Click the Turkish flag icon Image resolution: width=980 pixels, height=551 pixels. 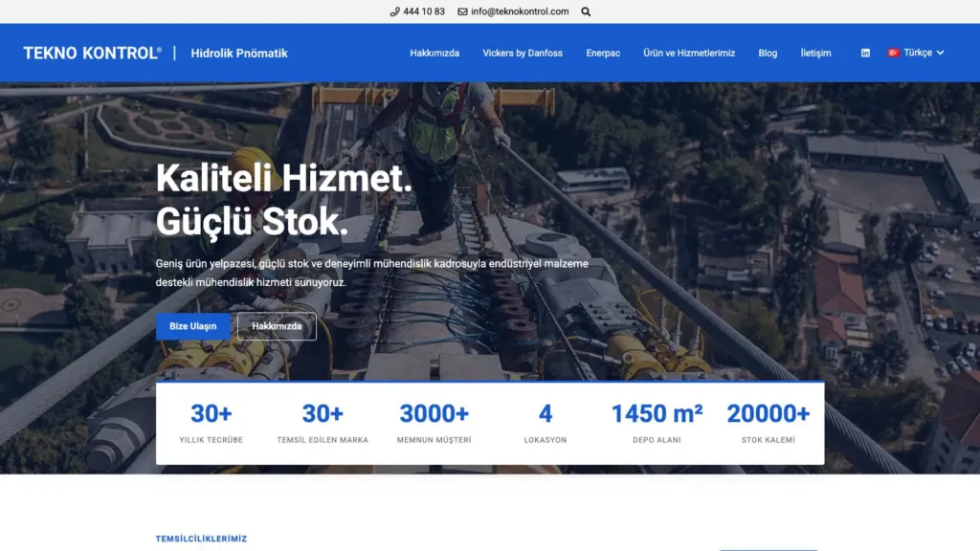pos(894,54)
